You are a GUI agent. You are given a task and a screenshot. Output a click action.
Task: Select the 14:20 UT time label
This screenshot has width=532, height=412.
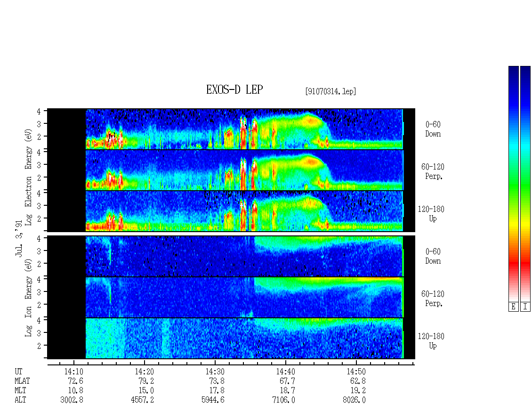tap(144, 372)
